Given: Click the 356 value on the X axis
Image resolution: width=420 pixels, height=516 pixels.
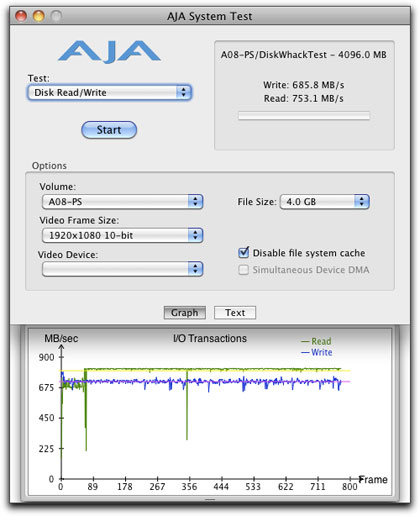Looking at the screenshot, I should pyautogui.click(x=189, y=487).
